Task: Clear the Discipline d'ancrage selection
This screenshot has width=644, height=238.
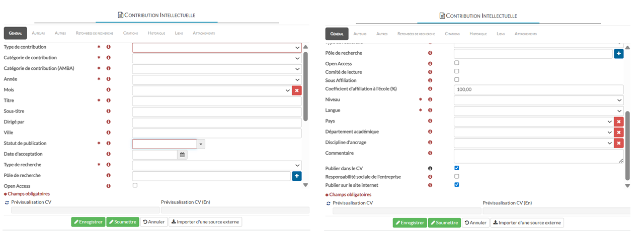Action: [x=619, y=143]
